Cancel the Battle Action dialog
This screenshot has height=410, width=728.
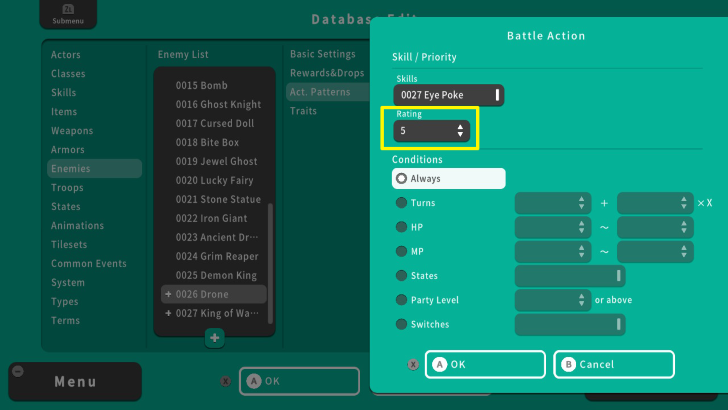[614, 364]
